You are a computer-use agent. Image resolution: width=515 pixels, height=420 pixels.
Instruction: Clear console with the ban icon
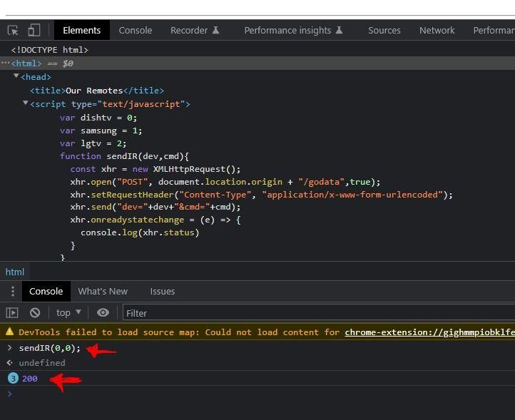pyautogui.click(x=35, y=312)
